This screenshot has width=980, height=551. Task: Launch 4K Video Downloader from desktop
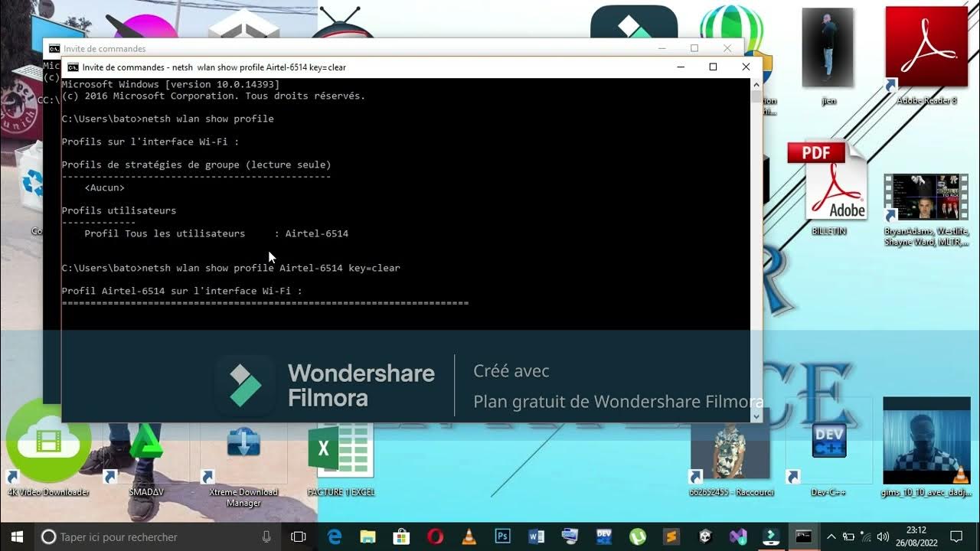tap(48, 448)
